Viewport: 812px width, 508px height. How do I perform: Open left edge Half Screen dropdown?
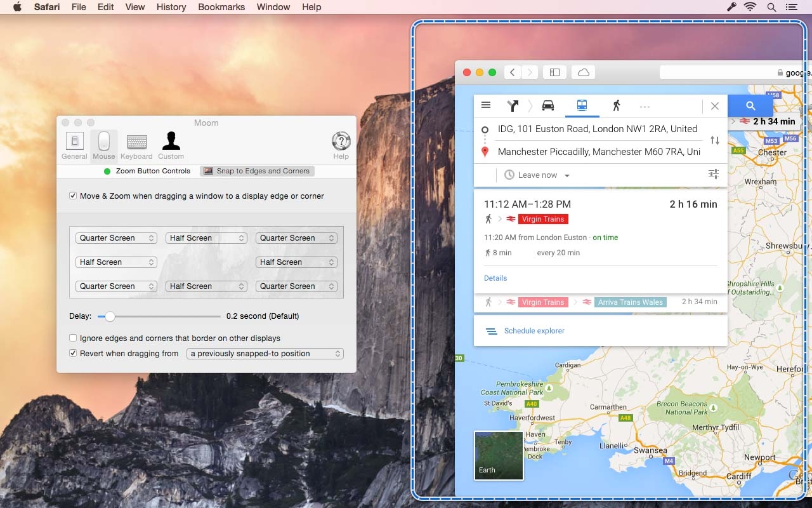tap(116, 262)
